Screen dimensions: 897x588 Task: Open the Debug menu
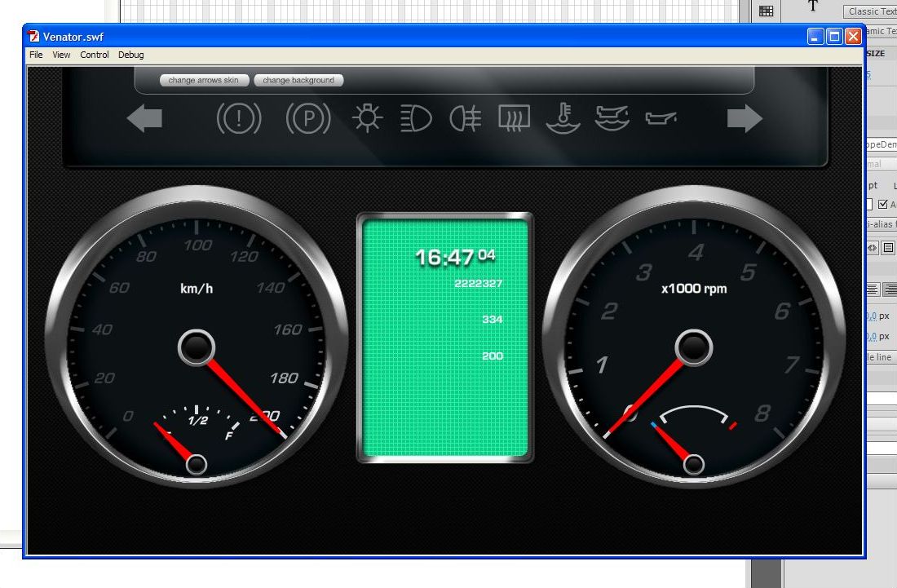130,55
